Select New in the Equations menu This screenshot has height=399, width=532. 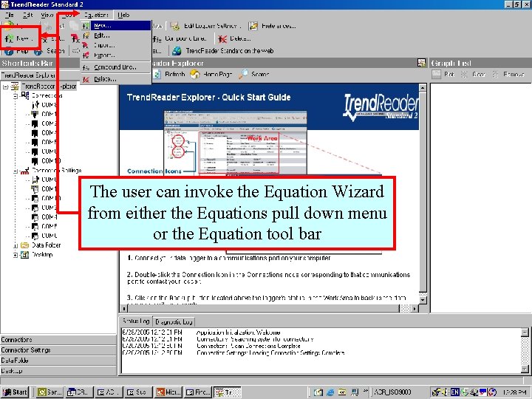[116, 25]
